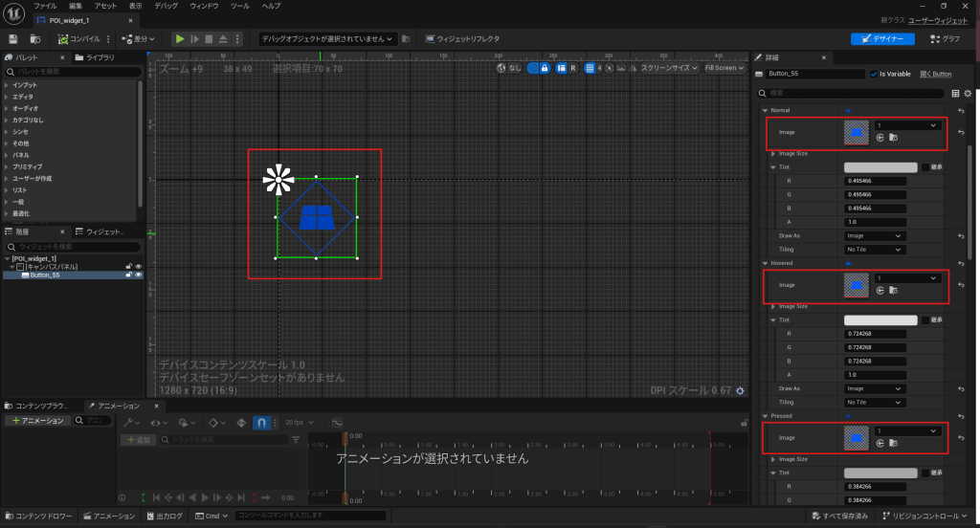The height and width of the screenshot is (528, 980).
Task: Click the コンパイル (Compile) button
Action: pyautogui.click(x=80, y=39)
